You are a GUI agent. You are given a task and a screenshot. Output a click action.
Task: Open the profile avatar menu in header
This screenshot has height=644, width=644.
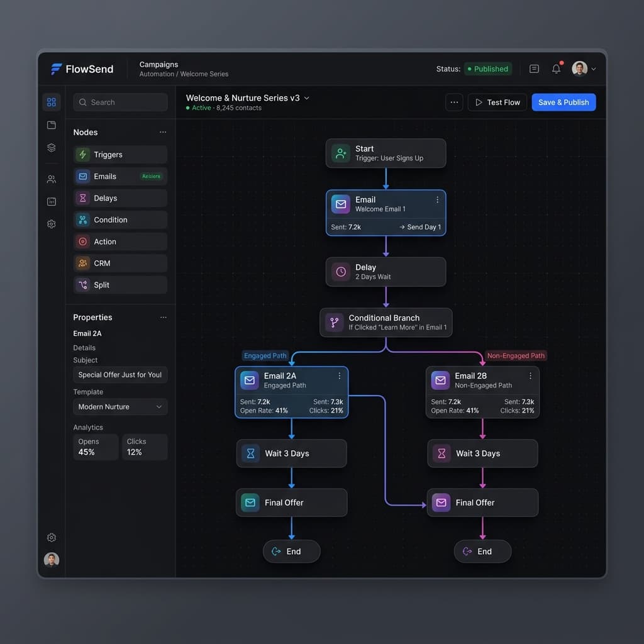point(584,69)
